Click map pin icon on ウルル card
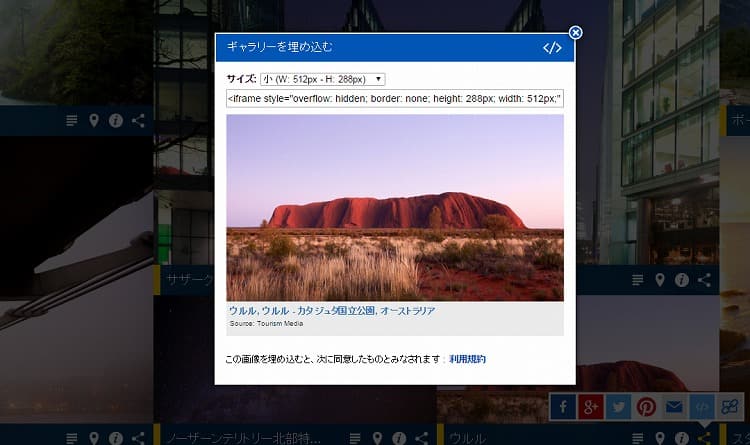 660,438
